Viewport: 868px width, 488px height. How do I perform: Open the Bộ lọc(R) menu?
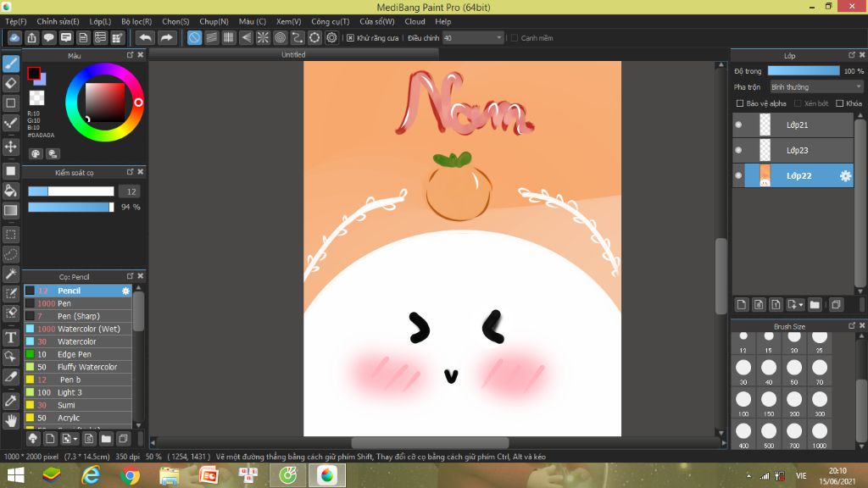(136, 21)
